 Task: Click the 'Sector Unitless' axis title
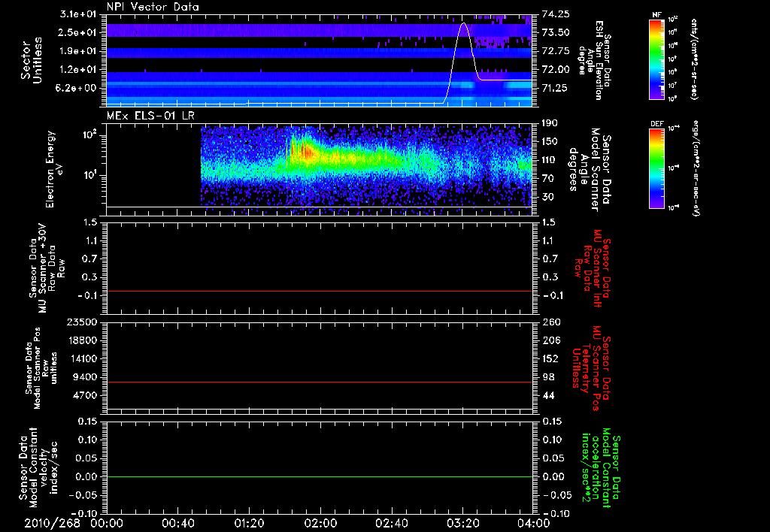(x=32, y=60)
